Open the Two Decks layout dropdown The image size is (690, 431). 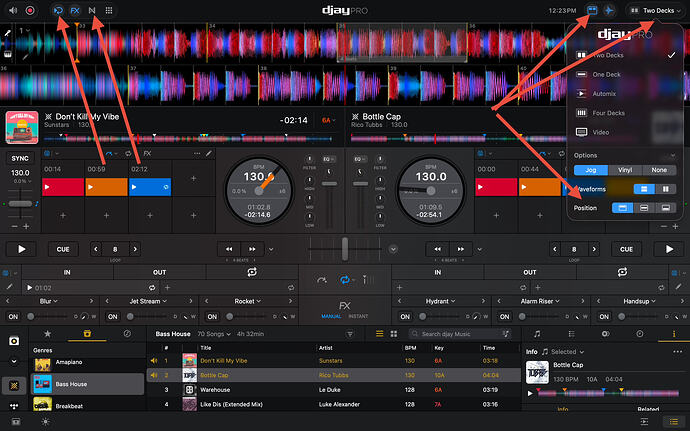[x=656, y=11]
